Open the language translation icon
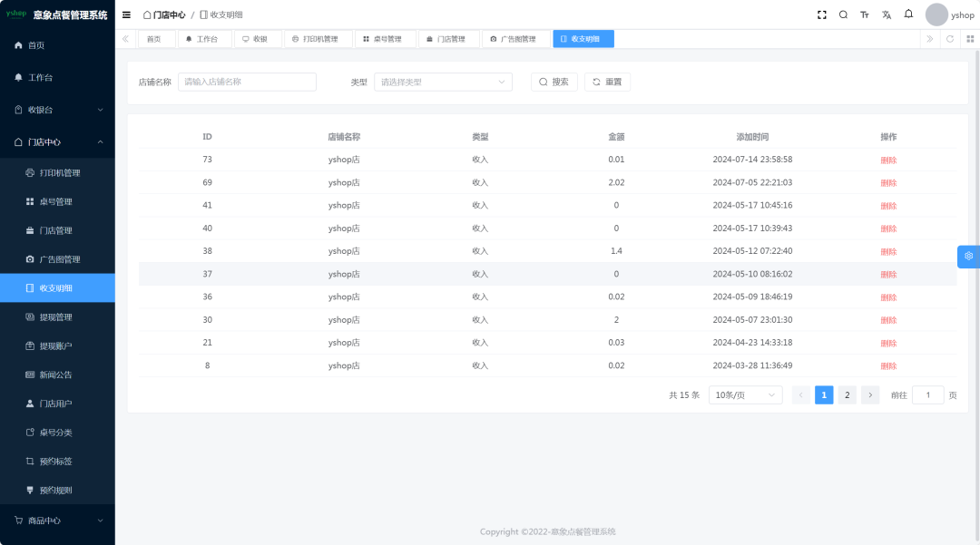980x545 pixels. (887, 15)
